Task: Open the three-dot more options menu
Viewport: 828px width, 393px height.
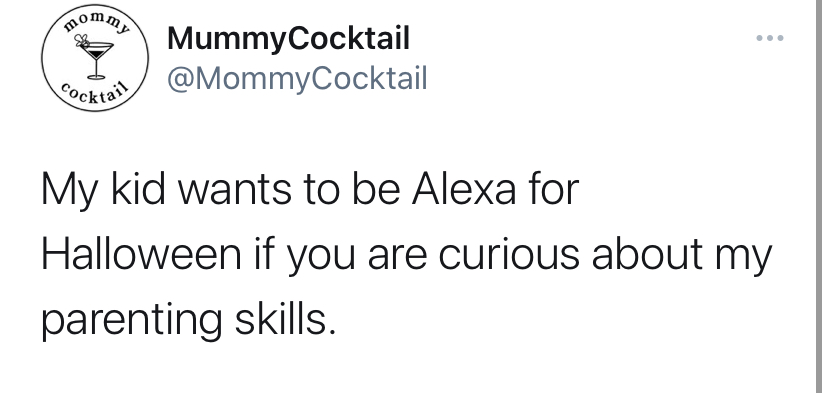Action: pyautogui.click(x=770, y=38)
